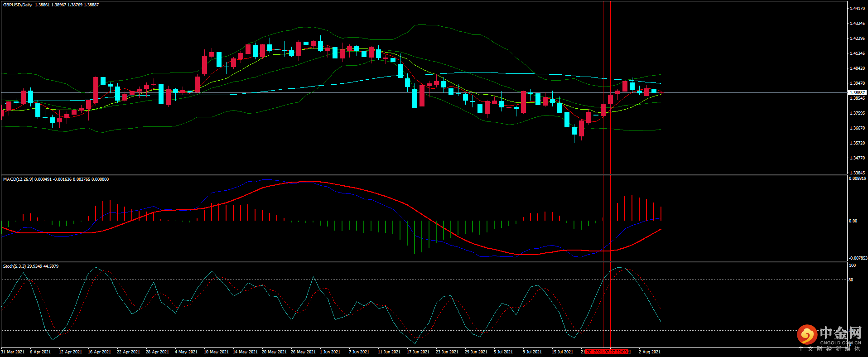Click the red 2021.07.27 22:00 date marker

607,352
